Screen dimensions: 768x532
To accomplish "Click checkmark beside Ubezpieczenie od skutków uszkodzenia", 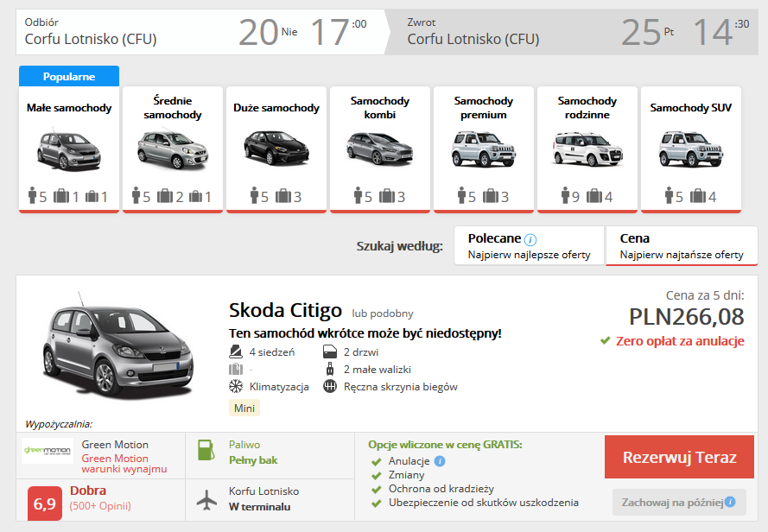I will [376, 503].
